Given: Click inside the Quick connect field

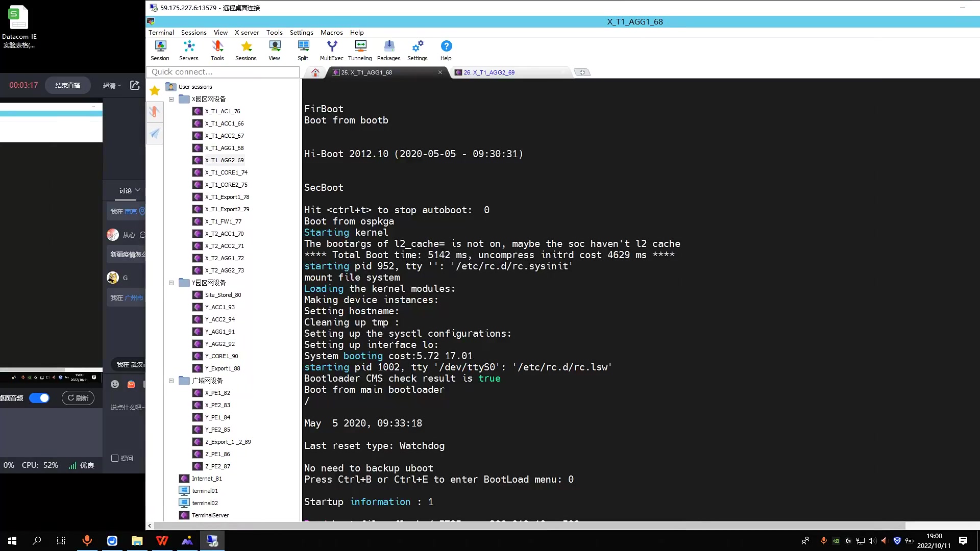Looking at the screenshot, I should [223, 72].
